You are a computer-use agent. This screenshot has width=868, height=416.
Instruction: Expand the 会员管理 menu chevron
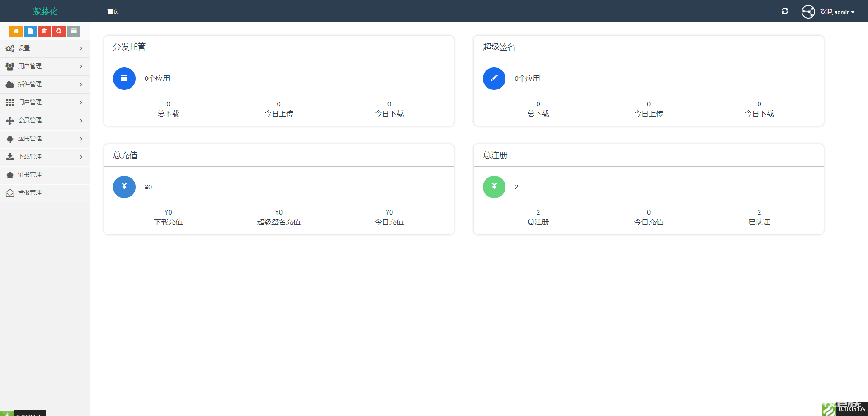81,121
